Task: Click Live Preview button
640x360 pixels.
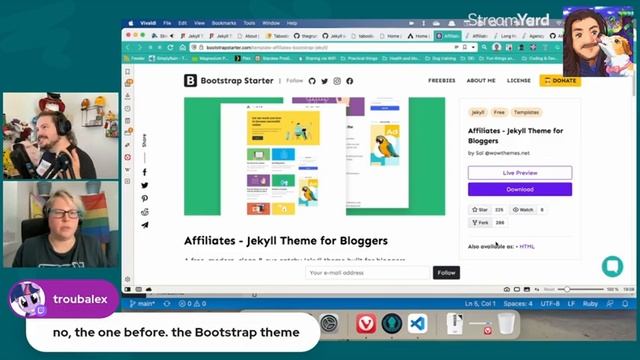Action: [x=520, y=173]
